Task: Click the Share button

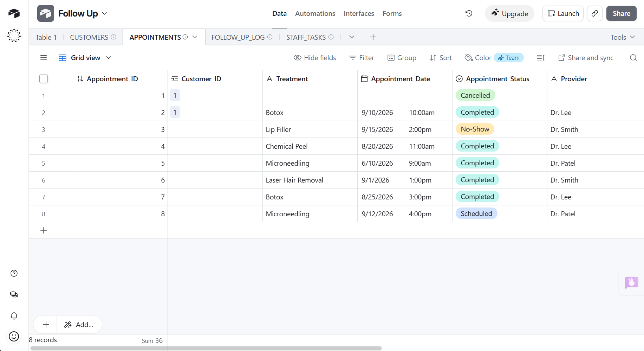Action: [x=622, y=13]
